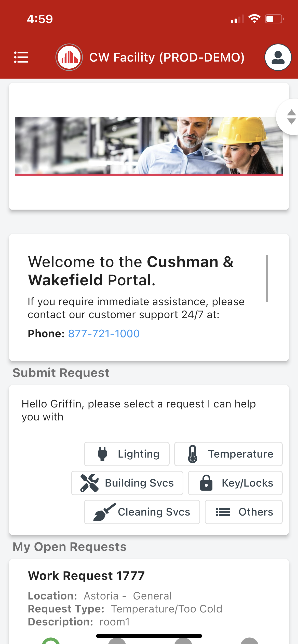
Task: Call support number 877-721-1000
Action: (x=104, y=333)
